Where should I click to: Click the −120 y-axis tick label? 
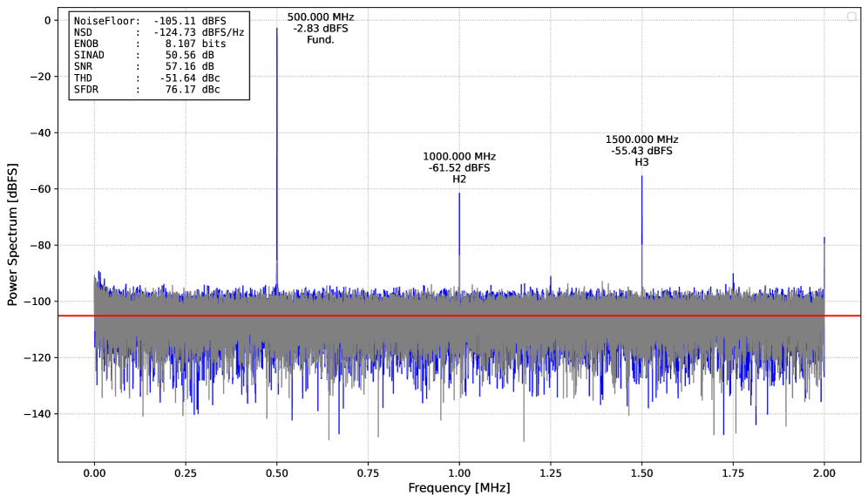(x=37, y=358)
